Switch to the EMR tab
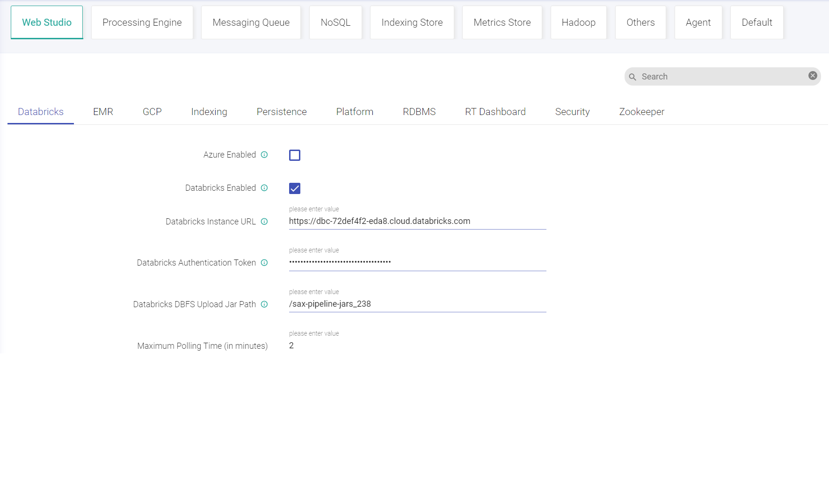This screenshot has width=829, height=504. pyautogui.click(x=103, y=112)
